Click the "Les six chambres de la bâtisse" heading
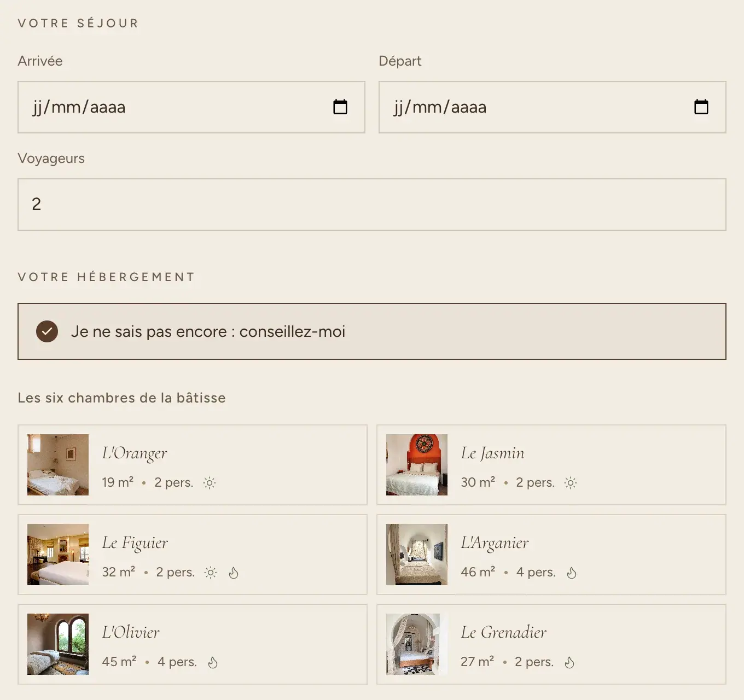 click(x=121, y=398)
